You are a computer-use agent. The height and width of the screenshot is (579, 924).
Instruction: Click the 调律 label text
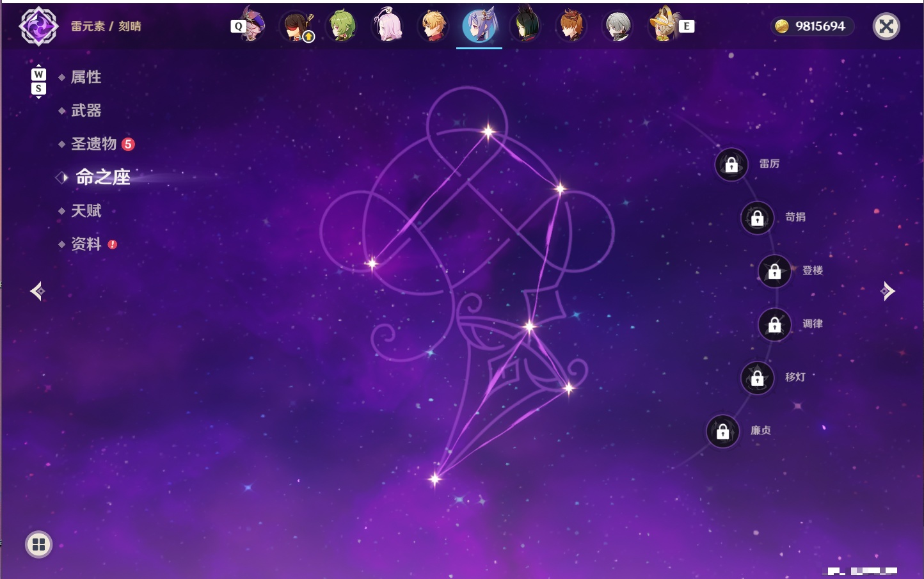pos(813,324)
